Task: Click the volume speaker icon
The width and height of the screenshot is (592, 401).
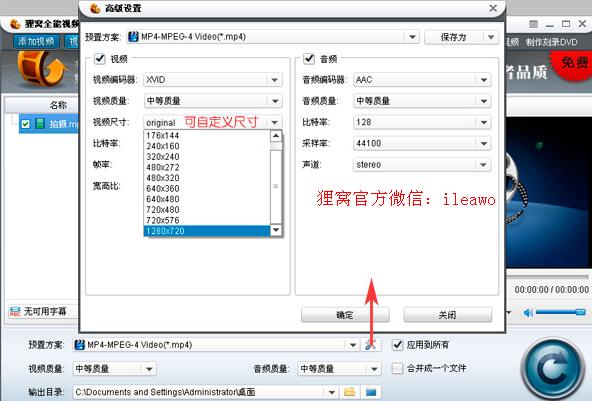Action: (528, 312)
